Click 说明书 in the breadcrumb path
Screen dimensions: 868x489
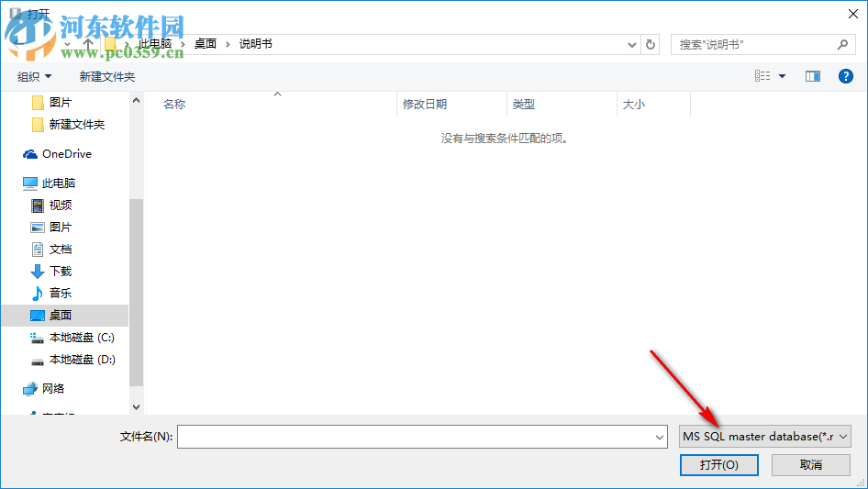click(256, 44)
